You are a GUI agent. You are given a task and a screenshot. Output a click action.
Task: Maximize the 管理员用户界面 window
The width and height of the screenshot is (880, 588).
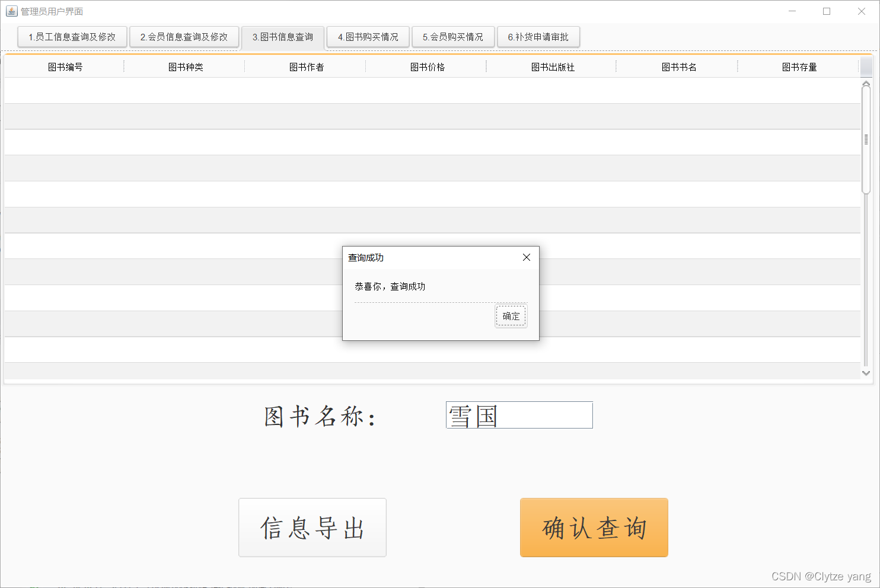tap(827, 11)
